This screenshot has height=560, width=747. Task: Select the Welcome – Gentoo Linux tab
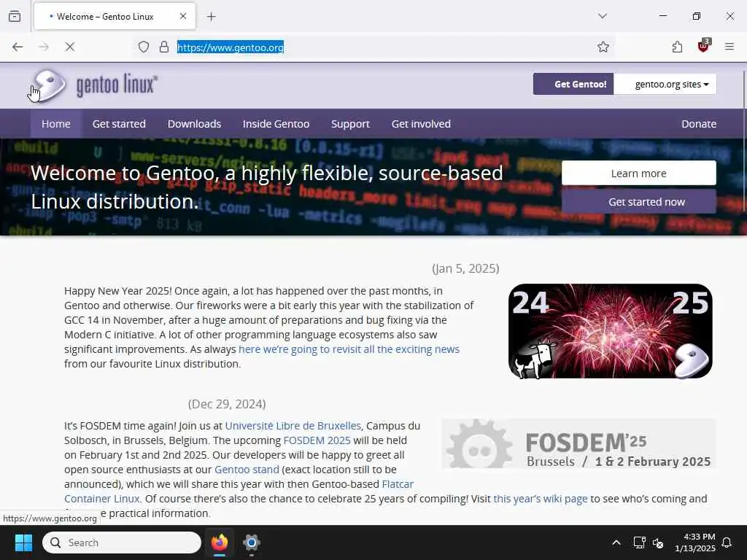tap(115, 16)
